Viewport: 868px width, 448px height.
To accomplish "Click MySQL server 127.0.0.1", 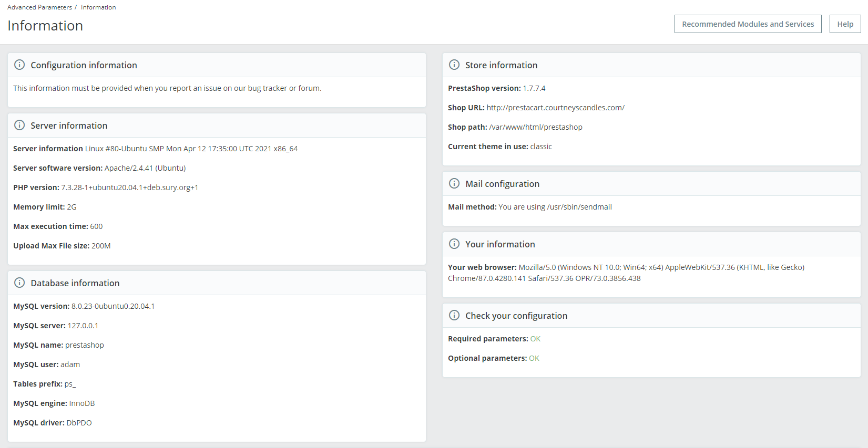I will click(83, 326).
